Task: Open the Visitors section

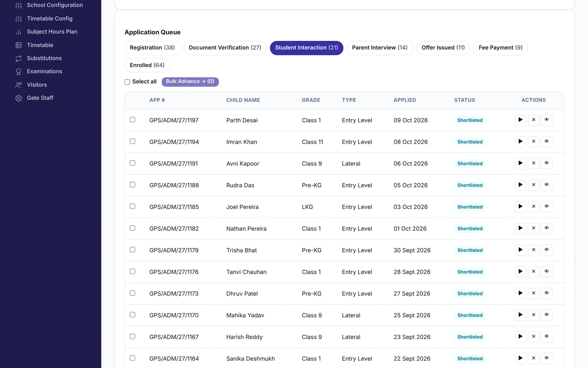Action: coord(31,85)
